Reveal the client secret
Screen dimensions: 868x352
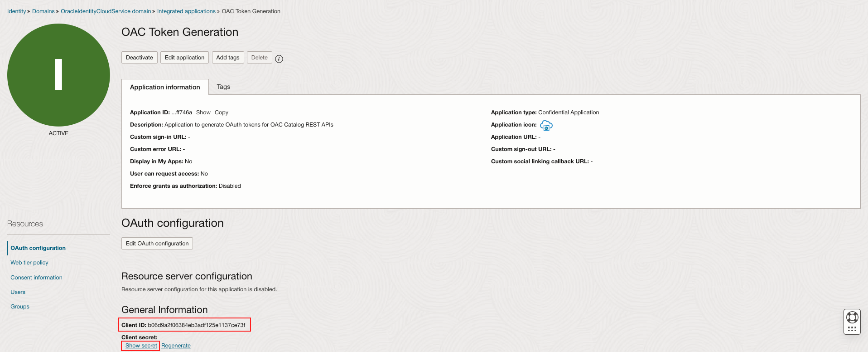click(x=141, y=346)
